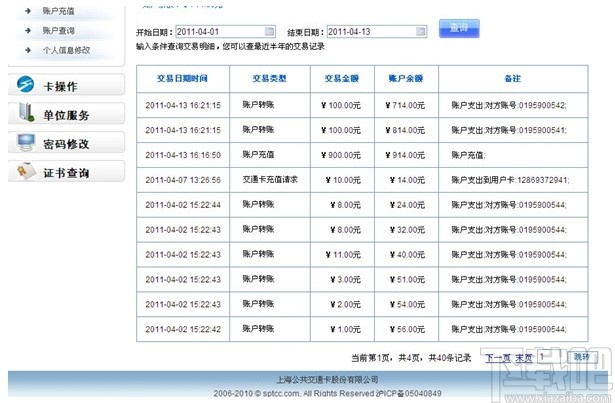
Task: Click the 交易类型 column header
Action: (269, 78)
